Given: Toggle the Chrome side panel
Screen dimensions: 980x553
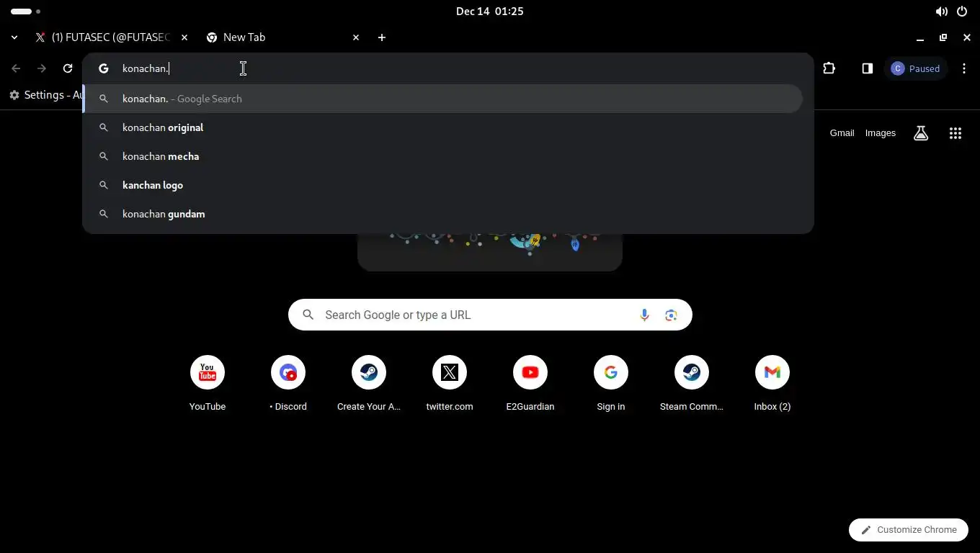Looking at the screenshot, I should [x=868, y=68].
